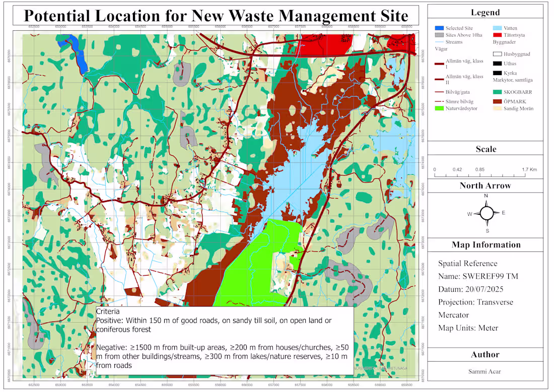Click the 'Vägar' legend group label
The width and height of the screenshot is (554, 392).
pyautogui.click(x=441, y=49)
